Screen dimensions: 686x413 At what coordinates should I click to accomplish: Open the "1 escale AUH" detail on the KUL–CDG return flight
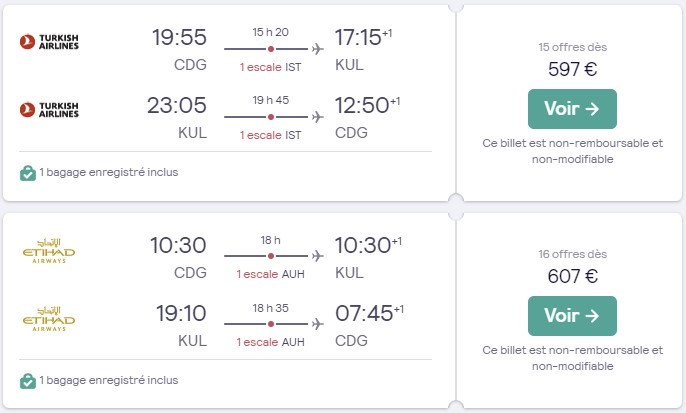270,342
